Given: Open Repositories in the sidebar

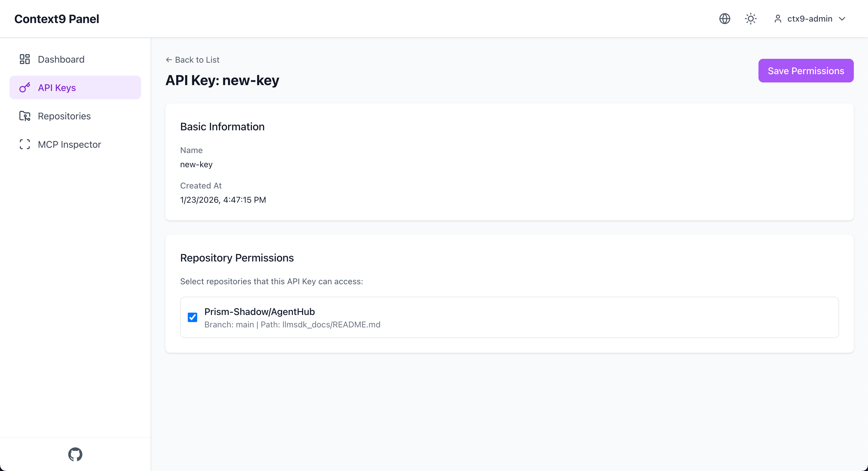Looking at the screenshot, I should coord(75,116).
